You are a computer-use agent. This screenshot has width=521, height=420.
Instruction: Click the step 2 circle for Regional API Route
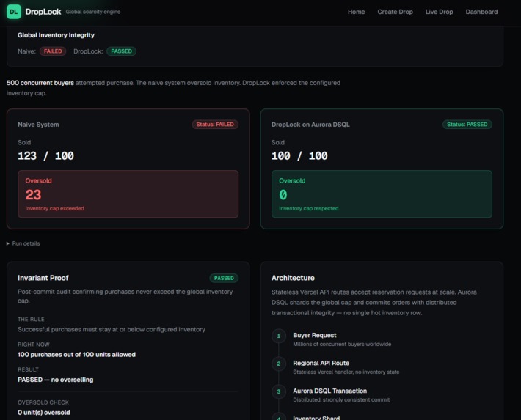click(278, 364)
